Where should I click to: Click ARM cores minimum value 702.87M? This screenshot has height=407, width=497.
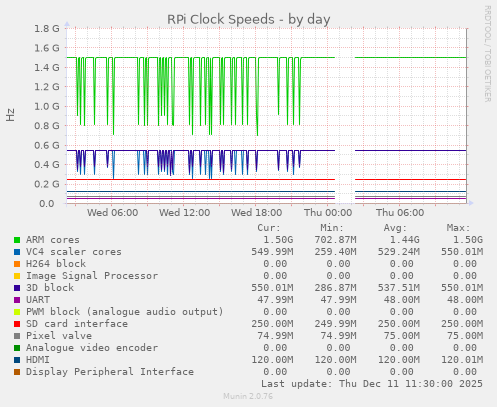tap(335, 240)
